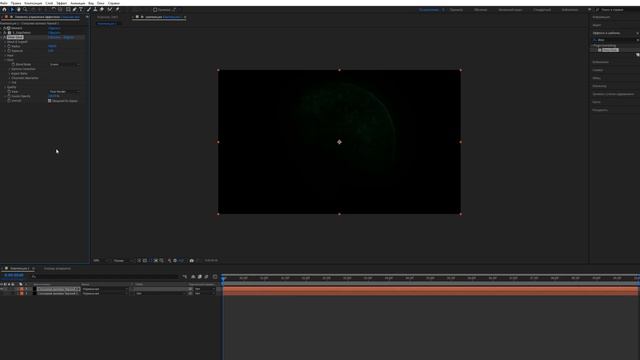Select the Selection arrow tool

point(12,9)
